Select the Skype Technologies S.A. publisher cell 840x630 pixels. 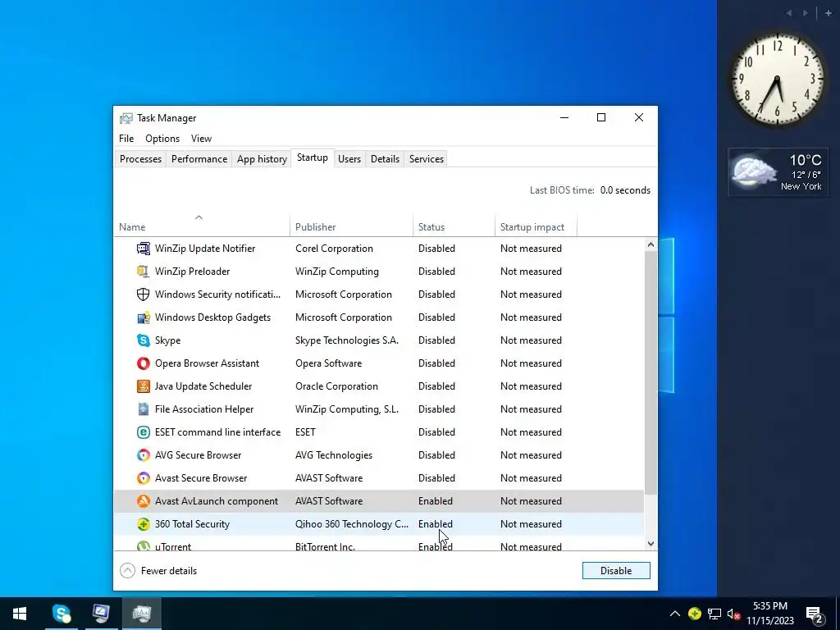pos(347,340)
